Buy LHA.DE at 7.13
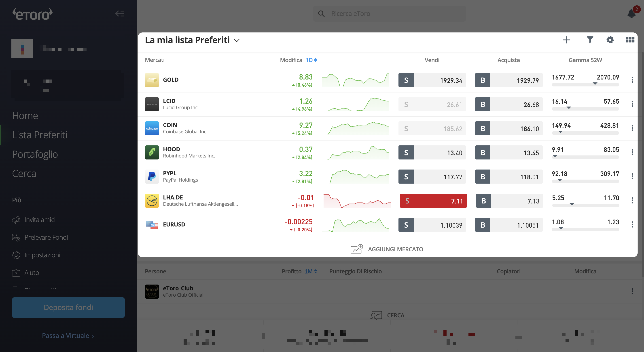This screenshot has width=644, height=352. (x=510, y=201)
